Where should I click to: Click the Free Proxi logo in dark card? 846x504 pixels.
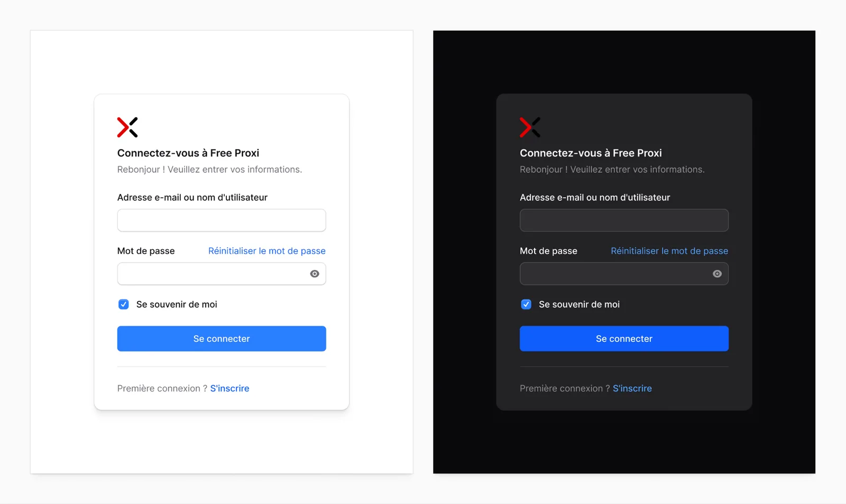tap(530, 127)
